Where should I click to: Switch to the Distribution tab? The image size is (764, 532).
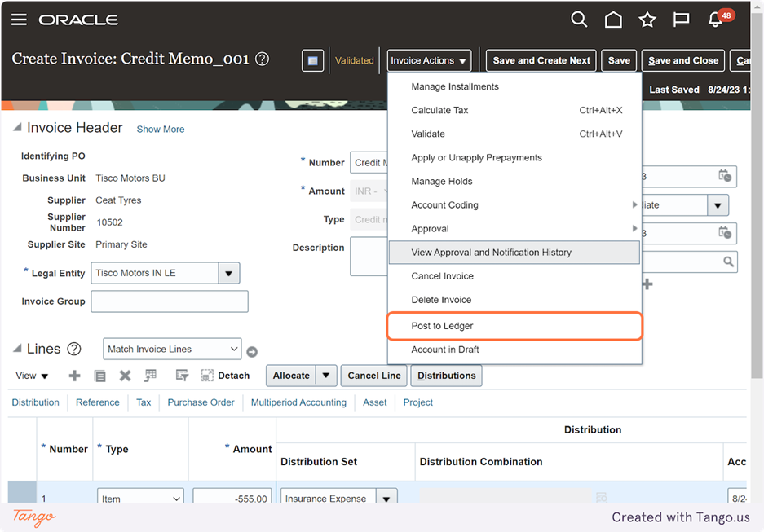pos(36,402)
